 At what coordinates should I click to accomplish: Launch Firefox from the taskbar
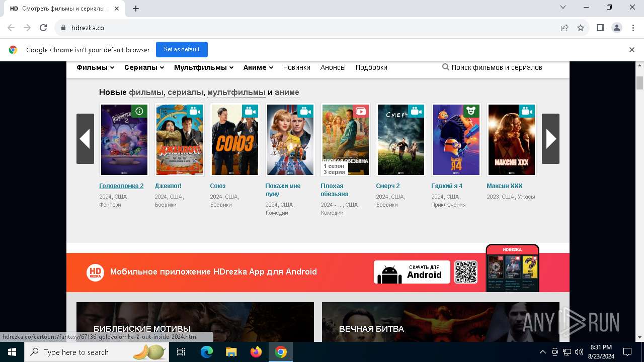pos(256,352)
